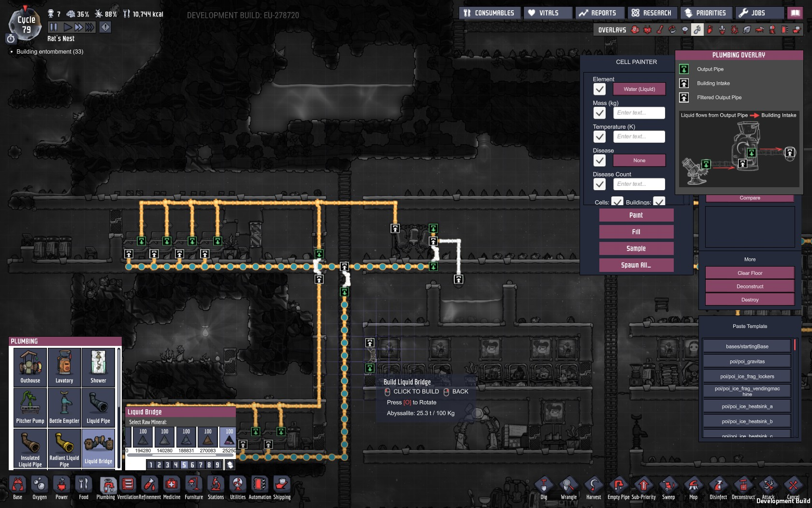Click the Temperature (K) text field

coord(639,136)
